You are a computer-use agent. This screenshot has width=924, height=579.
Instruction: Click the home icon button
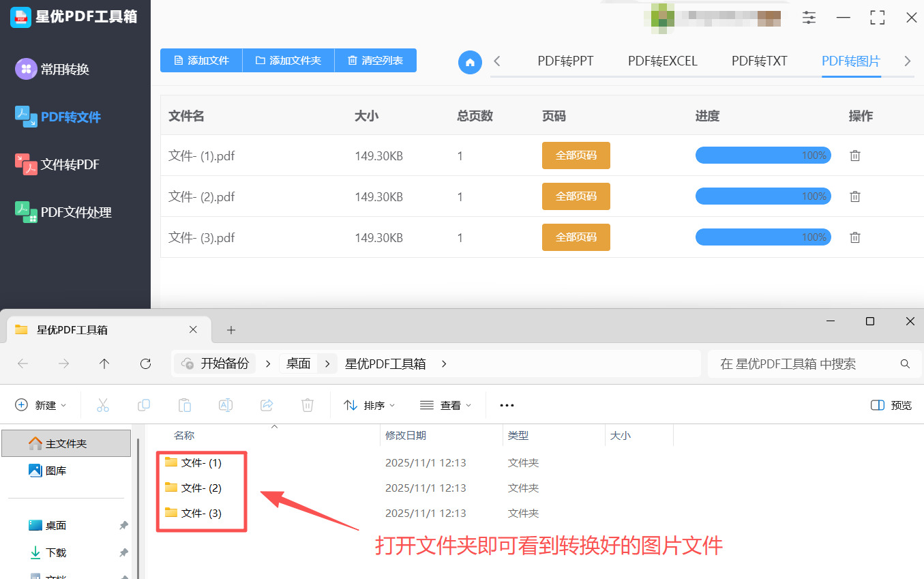[470, 62]
